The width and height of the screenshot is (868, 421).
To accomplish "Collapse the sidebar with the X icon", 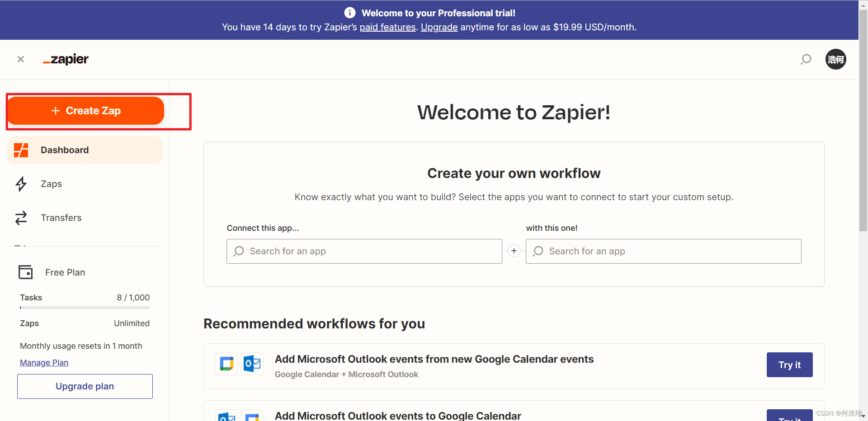I will (21, 59).
